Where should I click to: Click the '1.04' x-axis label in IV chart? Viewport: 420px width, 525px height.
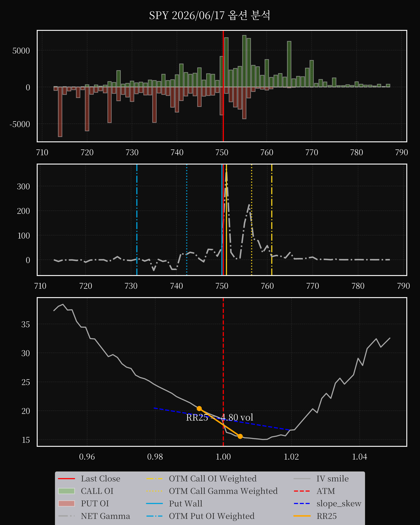point(360,457)
